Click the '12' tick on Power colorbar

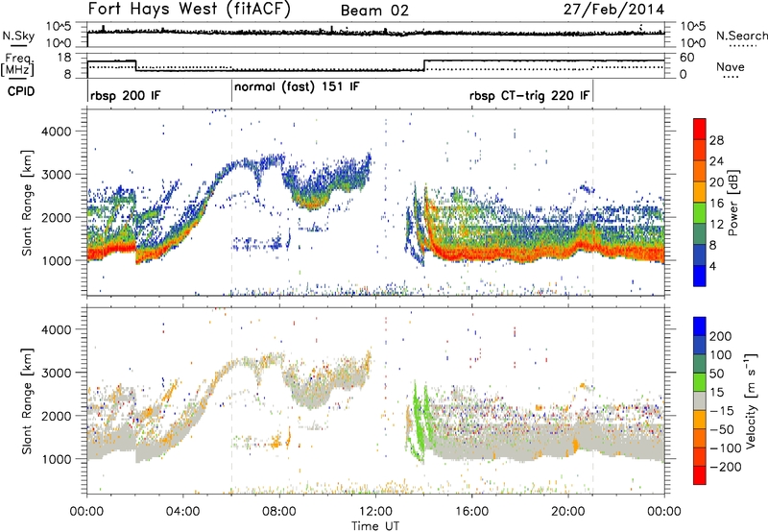[716, 224]
